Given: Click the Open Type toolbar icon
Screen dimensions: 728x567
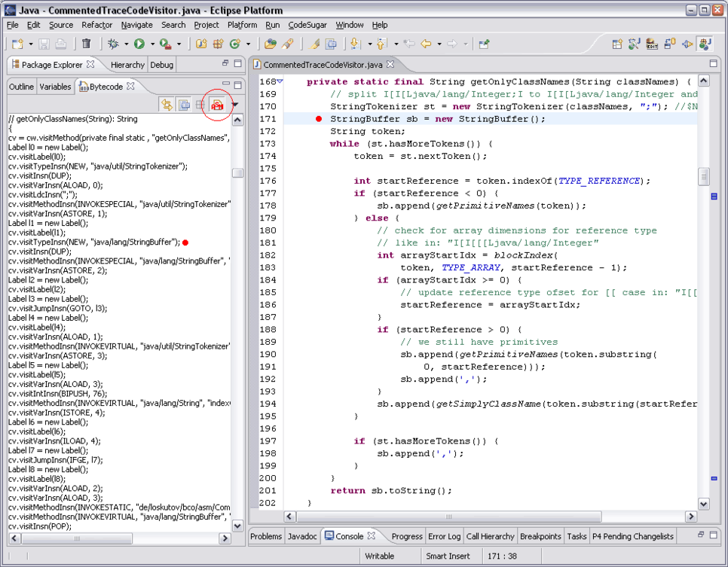Looking at the screenshot, I should point(271,44).
